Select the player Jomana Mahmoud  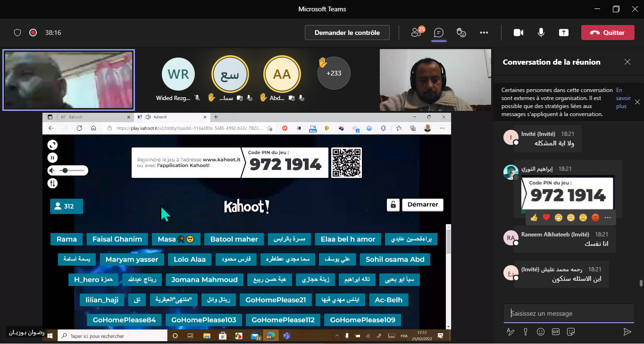click(204, 280)
